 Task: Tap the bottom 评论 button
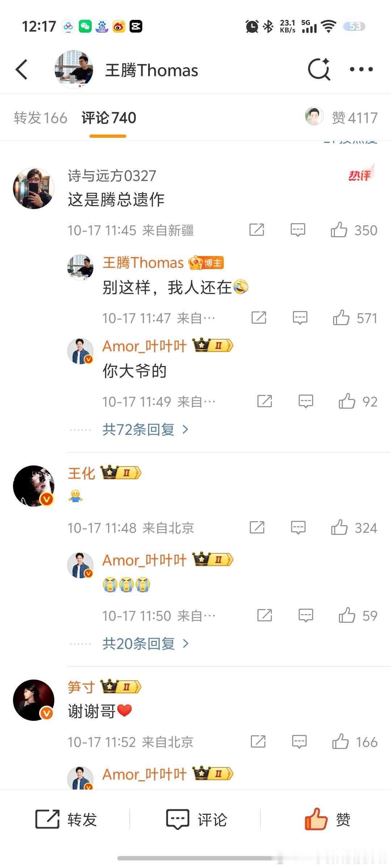click(x=196, y=820)
